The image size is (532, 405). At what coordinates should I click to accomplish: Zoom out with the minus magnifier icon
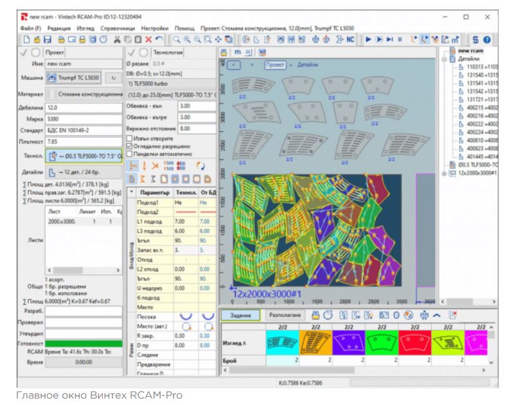(x=197, y=40)
